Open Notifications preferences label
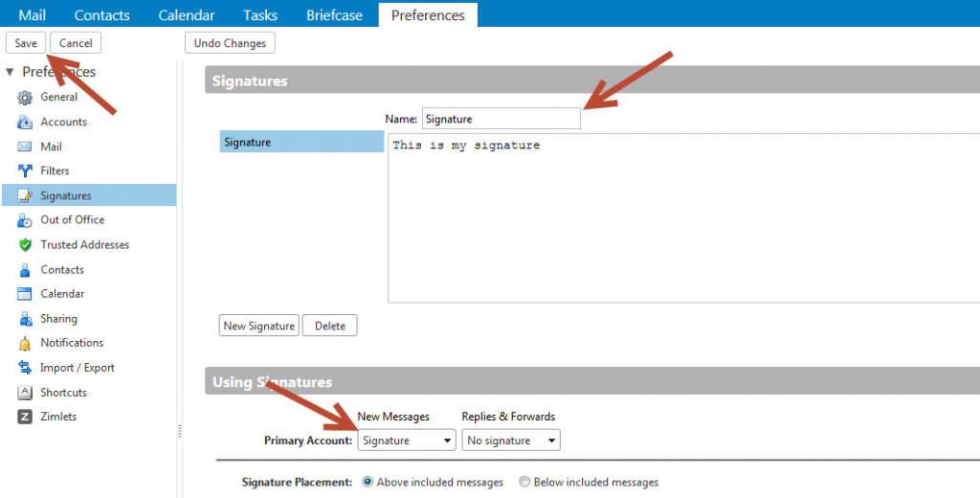The width and height of the screenshot is (980, 498). tap(72, 343)
